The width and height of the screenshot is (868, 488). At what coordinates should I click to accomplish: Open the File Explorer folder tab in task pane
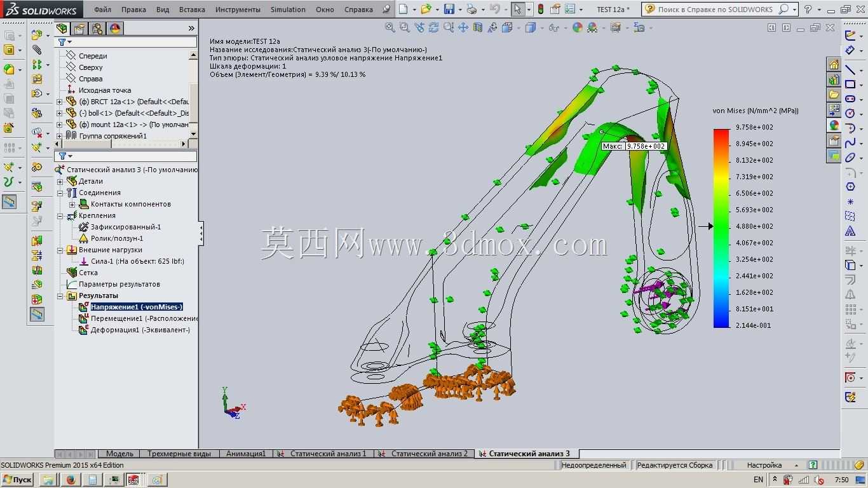coord(834,95)
